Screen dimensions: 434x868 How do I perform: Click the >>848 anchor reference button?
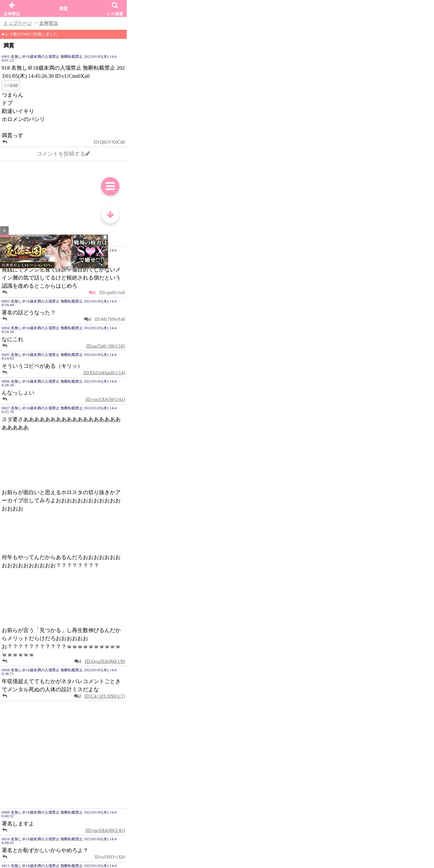(x=11, y=86)
